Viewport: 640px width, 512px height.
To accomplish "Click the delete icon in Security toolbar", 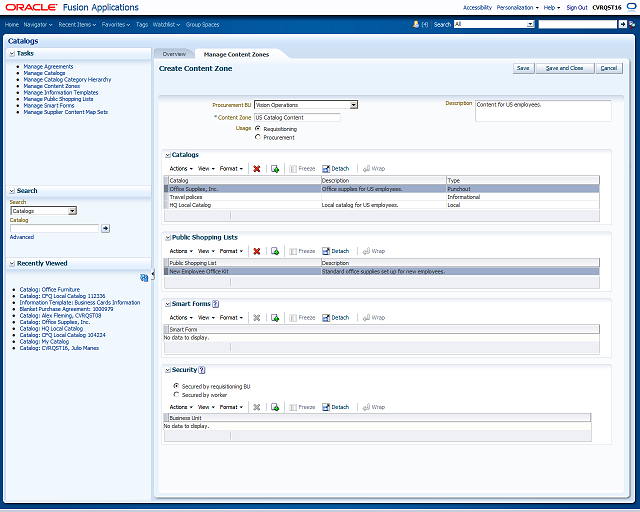I will click(257, 407).
